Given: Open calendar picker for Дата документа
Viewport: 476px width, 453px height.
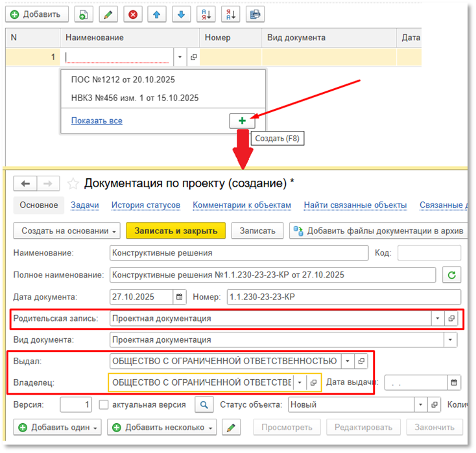Looking at the screenshot, I should point(179,297).
